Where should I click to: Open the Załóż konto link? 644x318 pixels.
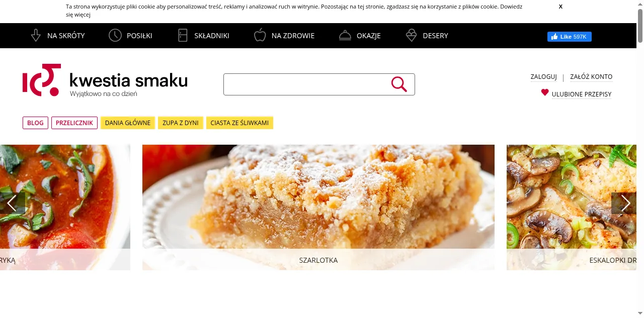point(591,77)
